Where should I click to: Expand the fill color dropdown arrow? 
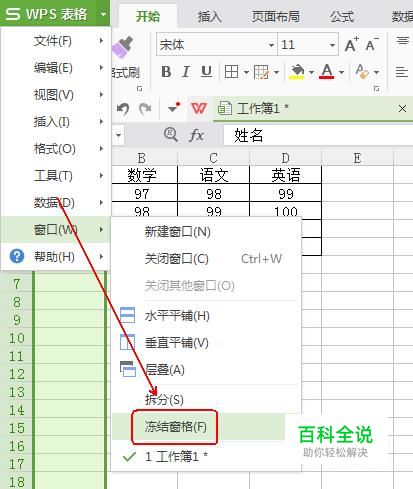311,72
